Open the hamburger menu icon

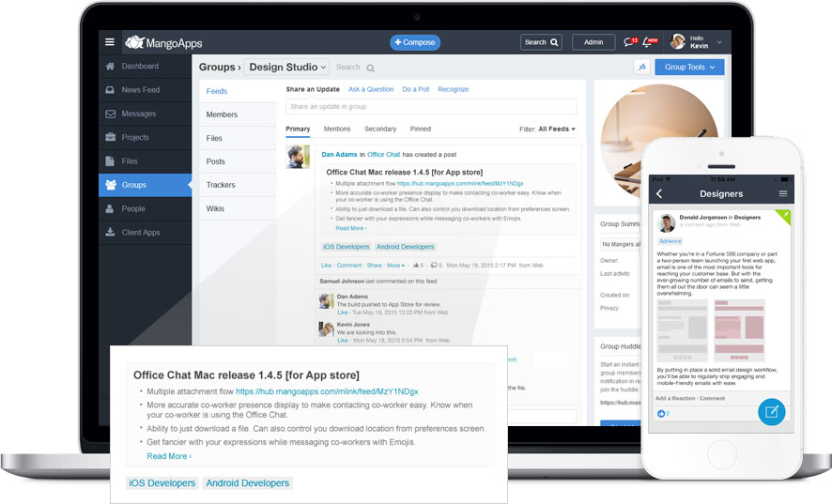[x=110, y=42]
